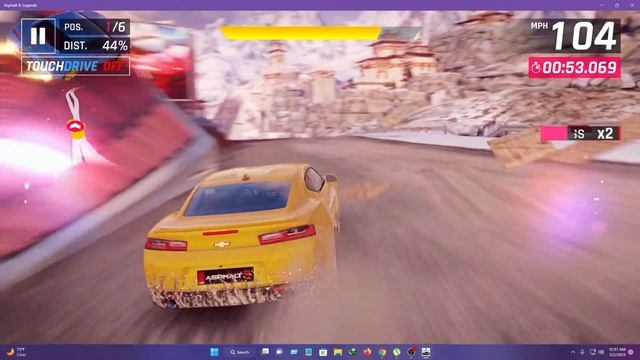Image resolution: width=640 pixels, height=360 pixels.
Task: Launch Firefox from the taskbar
Action: point(367,352)
